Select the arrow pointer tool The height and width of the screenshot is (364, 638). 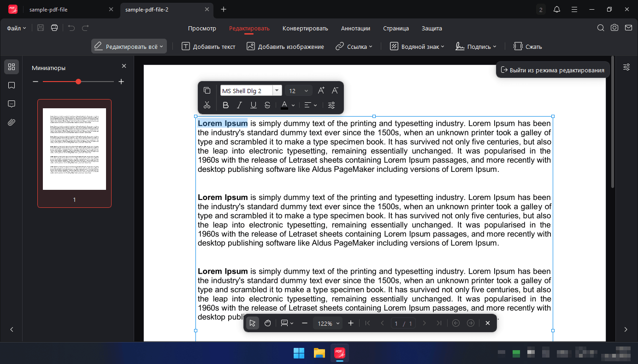[253, 323]
